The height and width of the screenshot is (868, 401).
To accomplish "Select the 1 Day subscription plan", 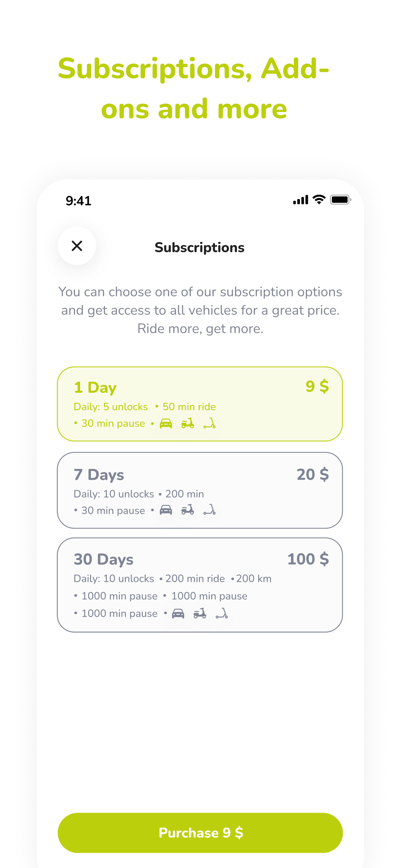I will coord(200,404).
